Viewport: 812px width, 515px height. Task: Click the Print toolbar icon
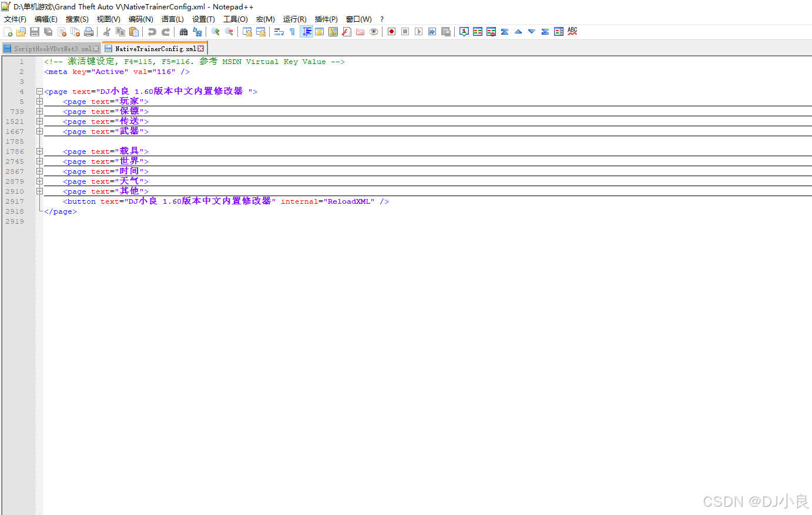pyautogui.click(x=89, y=32)
